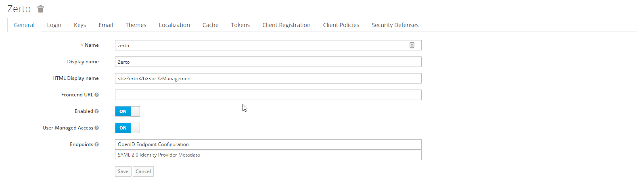Viewport: 644px width, 190px height.
Task: Click User-Managed Access help icon
Action: pos(96,128)
